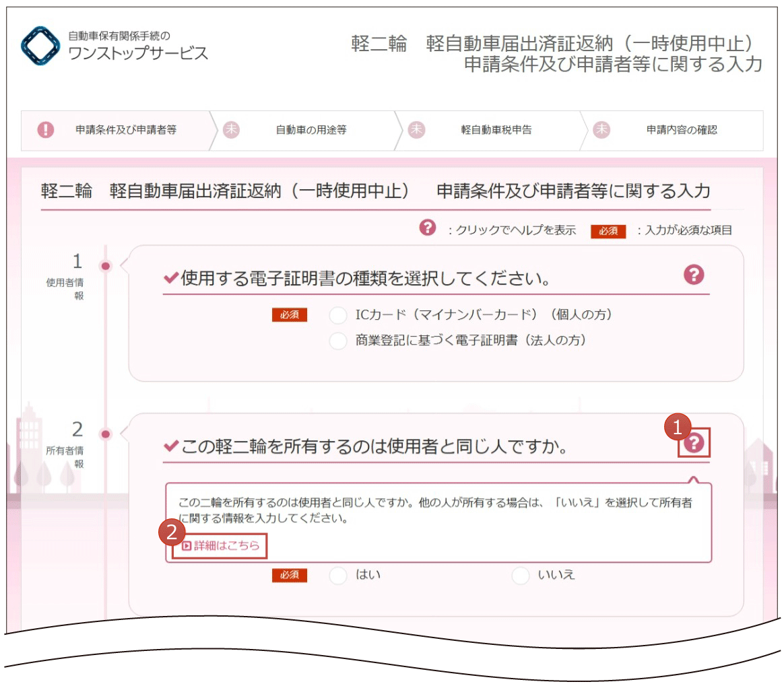Click the ワンストップサービス site title
The image size is (784, 686).
138,53
